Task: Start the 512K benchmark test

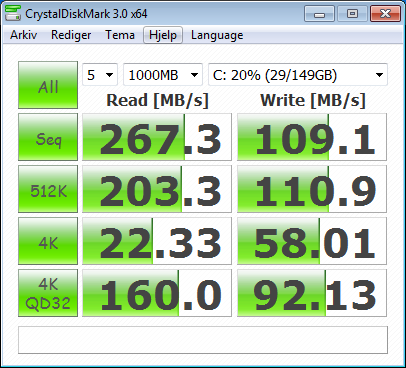Action: (48, 189)
